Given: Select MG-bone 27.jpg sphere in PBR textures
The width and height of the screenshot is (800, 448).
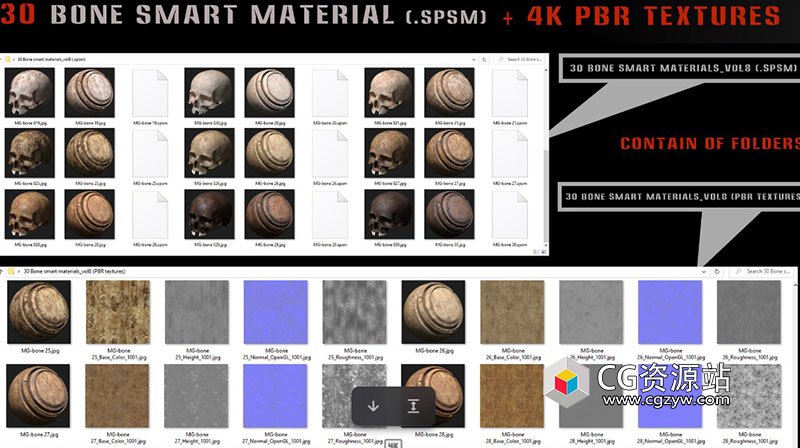Looking at the screenshot, I should tap(38, 396).
